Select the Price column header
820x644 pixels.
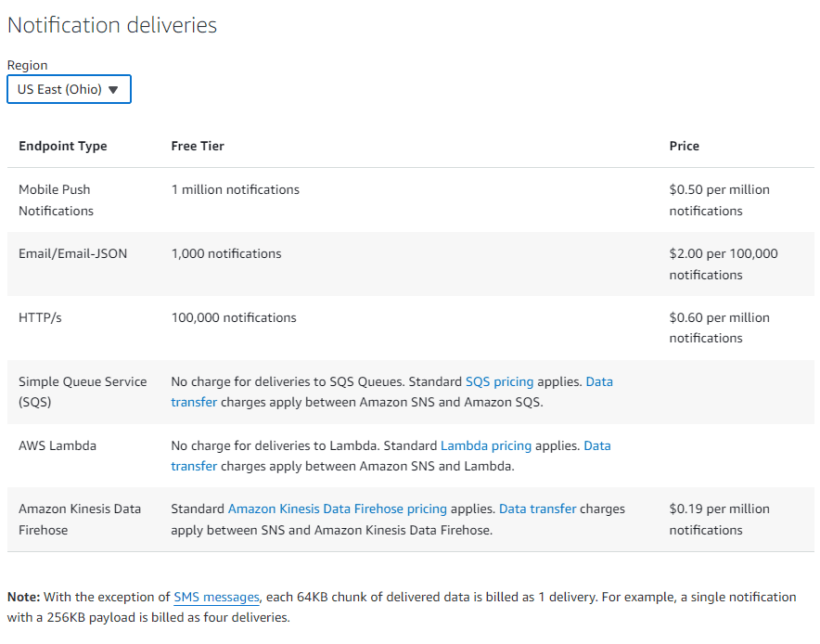(684, 146)
